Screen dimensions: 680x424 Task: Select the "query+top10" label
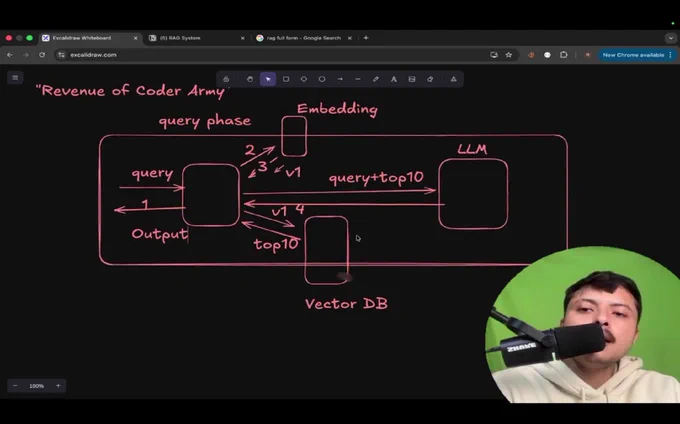[376, 177]
